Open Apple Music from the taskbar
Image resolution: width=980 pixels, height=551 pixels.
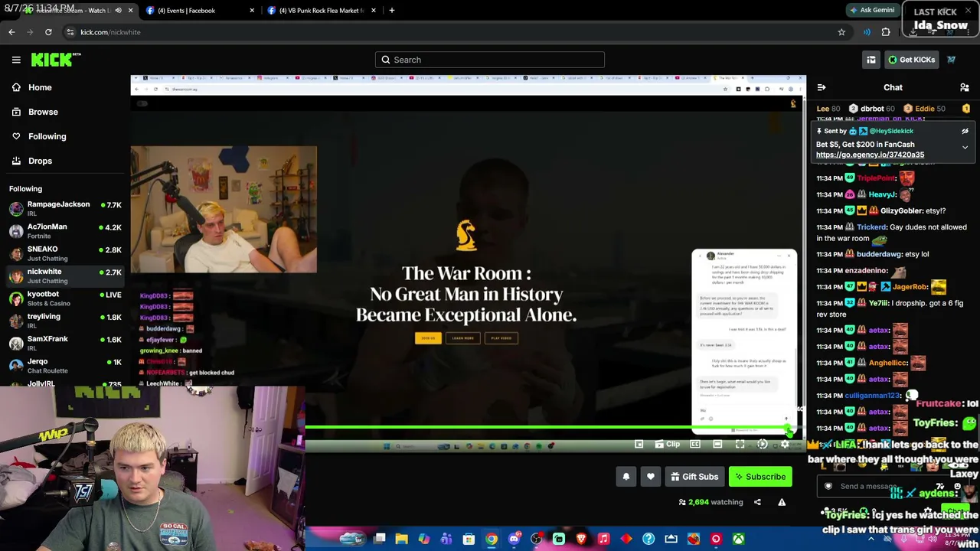603,540
